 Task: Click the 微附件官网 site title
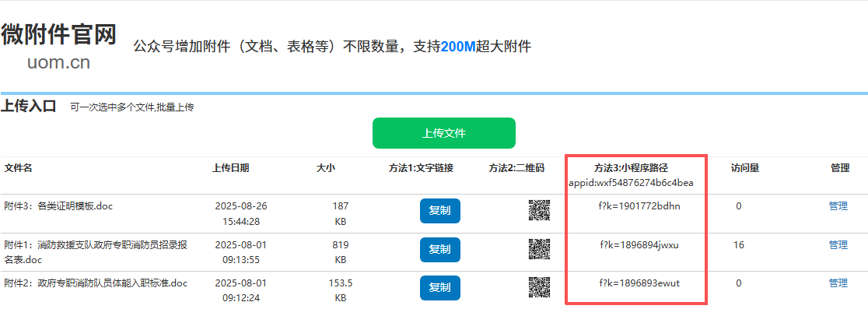coord(58,35)
